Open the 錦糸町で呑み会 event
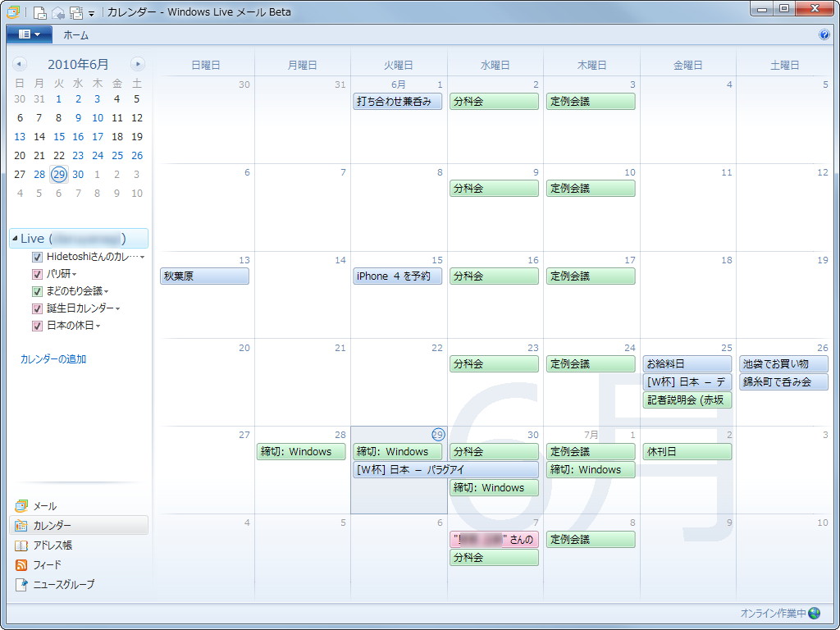 783,382
